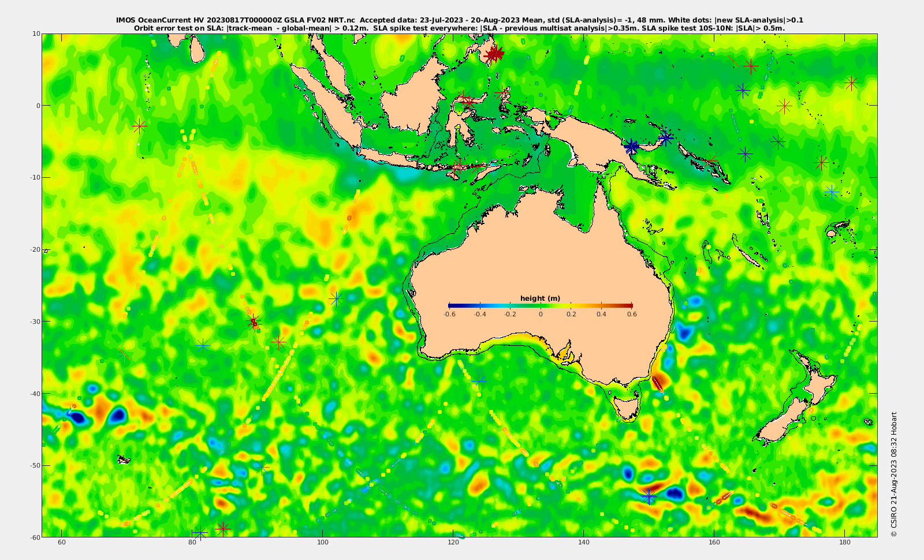This screenshot has height=560, width=924.
Task: Click the red asterisk near 181°E, 3°N
Action: pyautogui.click(x=851, y=83)
